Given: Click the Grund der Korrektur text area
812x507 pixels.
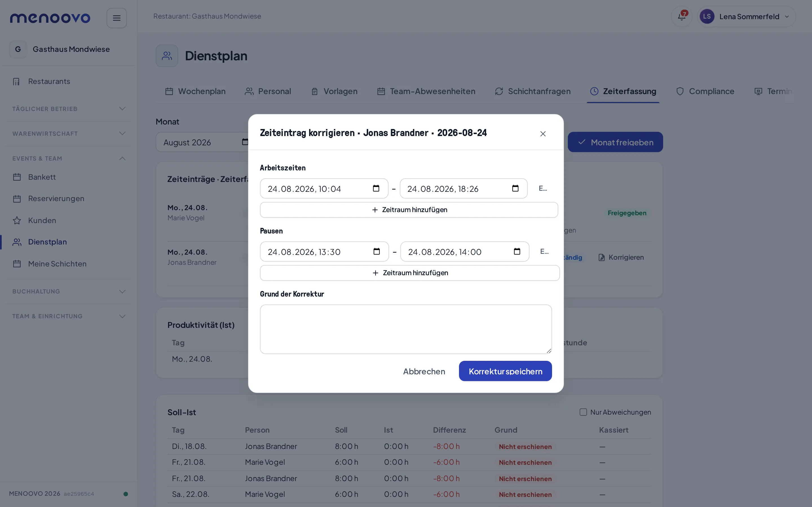Looking at the screenshot, I should [x=406, y=329].
